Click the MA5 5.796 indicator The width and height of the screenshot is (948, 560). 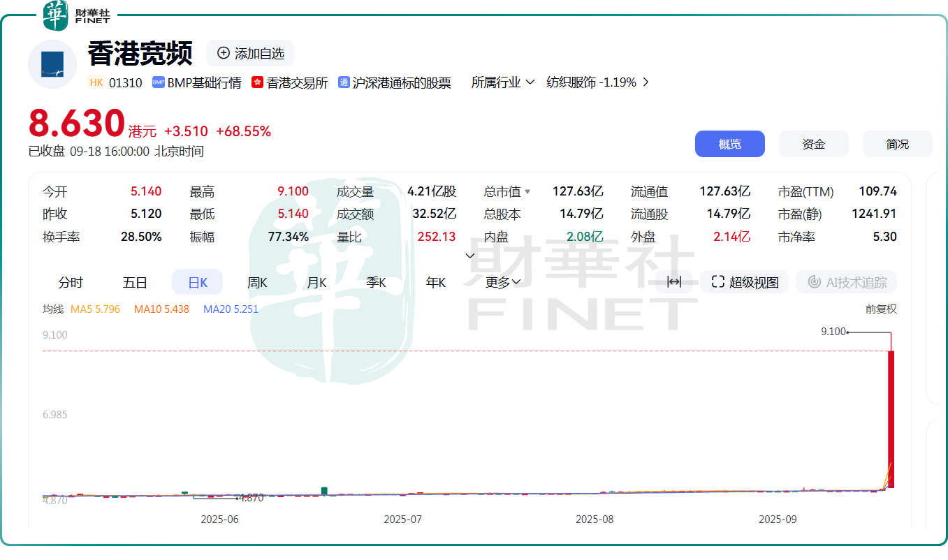pyautogui.click(x=95, y=309)
